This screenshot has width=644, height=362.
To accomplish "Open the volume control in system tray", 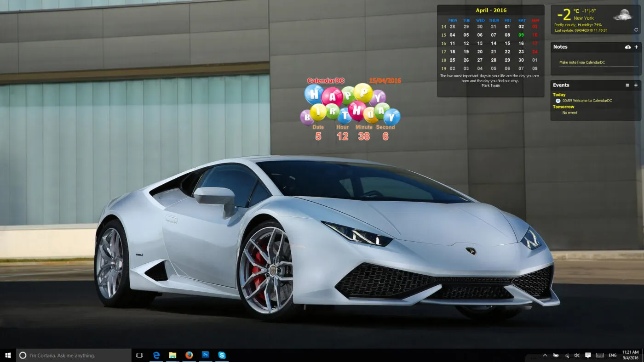I will (577, 355).
